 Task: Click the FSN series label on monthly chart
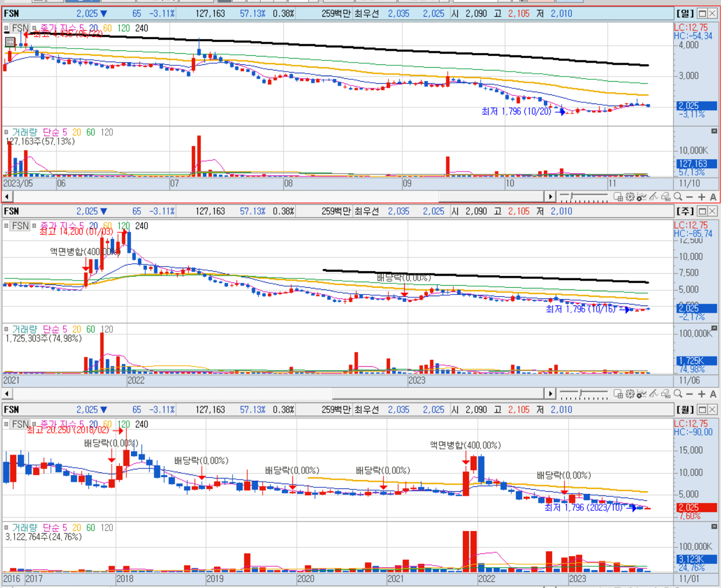click(x=20, y=424)
